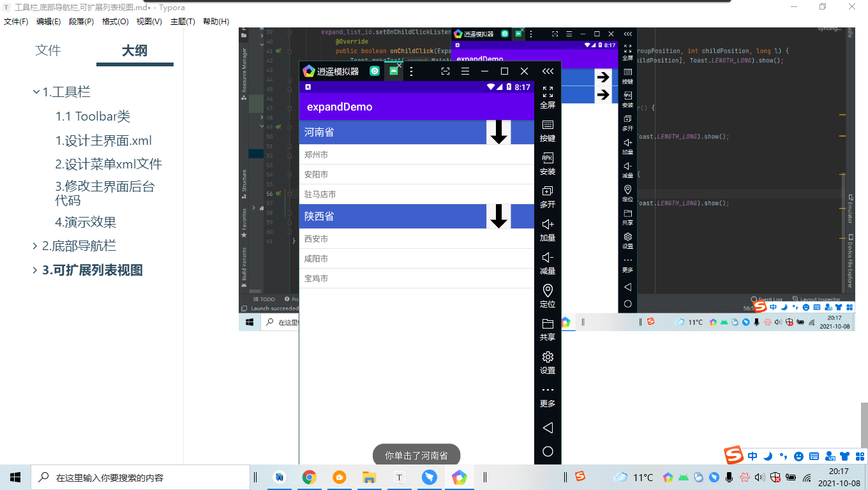
Task: Open 设置 settings gear in front emulator sidebar
Action: pyautogui.click(x=548, y=357)
